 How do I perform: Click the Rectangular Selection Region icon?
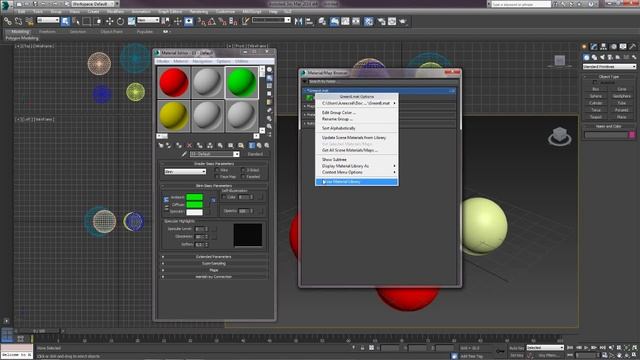tap(87, 21)
